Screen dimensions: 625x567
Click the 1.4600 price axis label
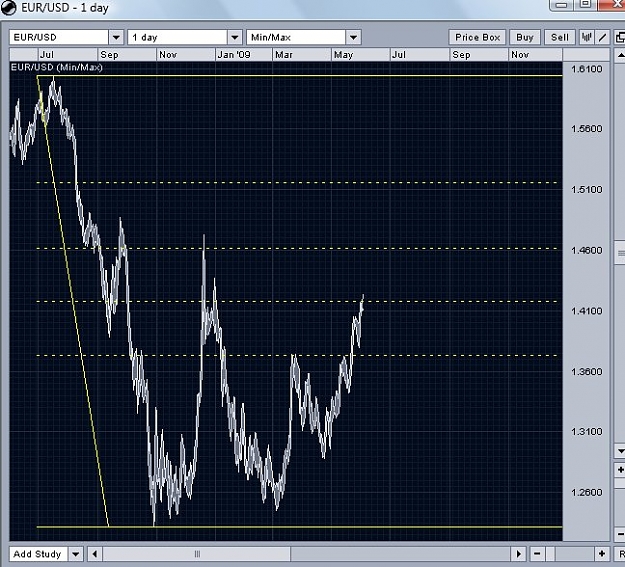pos(587,250)
